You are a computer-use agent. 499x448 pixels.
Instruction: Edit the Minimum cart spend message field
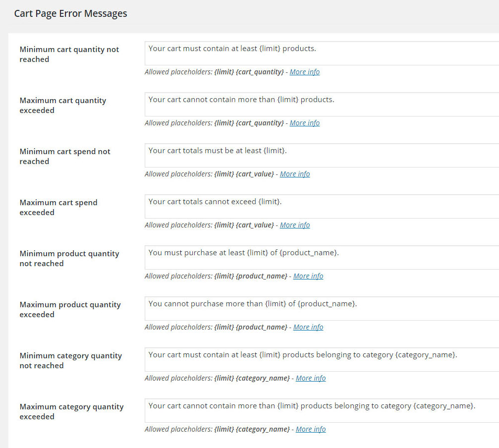tap(322, 155)
